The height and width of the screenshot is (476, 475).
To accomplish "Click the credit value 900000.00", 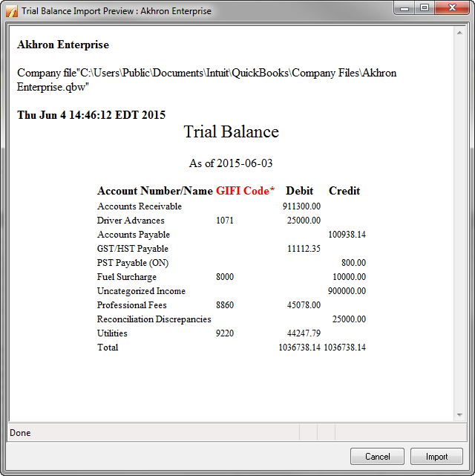I will tap(347, 291).
